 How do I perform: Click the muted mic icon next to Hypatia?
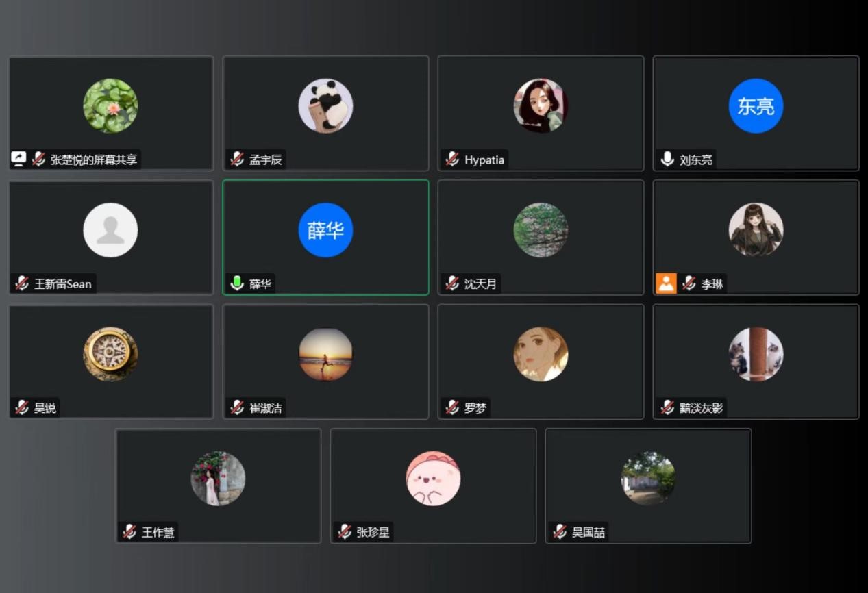click(452, 160)
